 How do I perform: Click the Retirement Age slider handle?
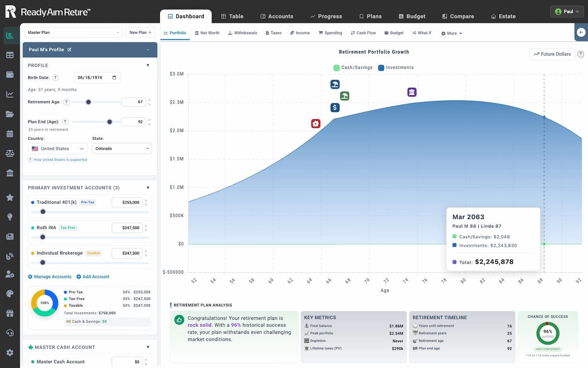[89, 102]
